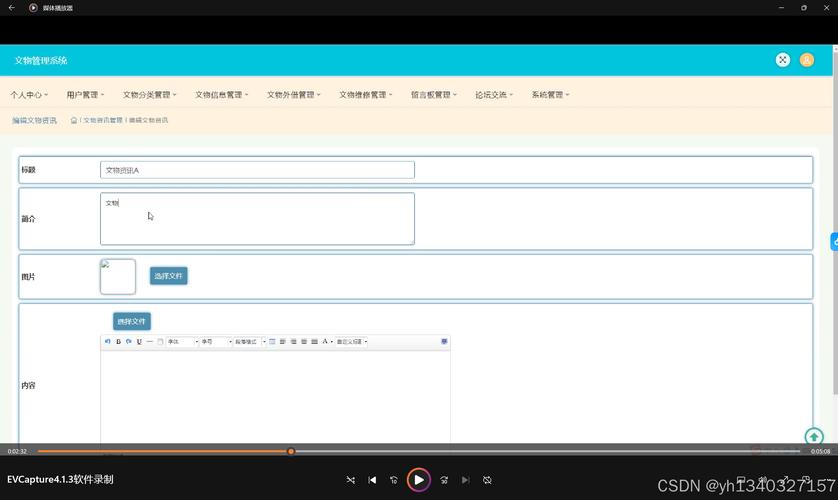Click the Underline icon in editor toolbar

[139, 342]
